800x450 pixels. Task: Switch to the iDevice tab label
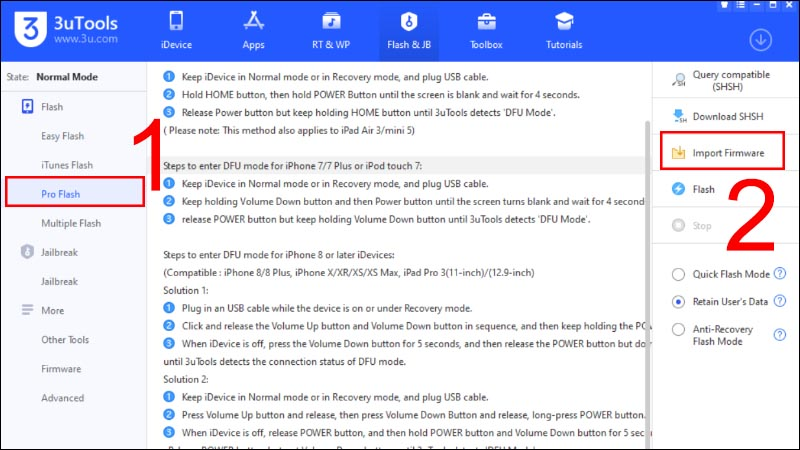coord(177,45)
